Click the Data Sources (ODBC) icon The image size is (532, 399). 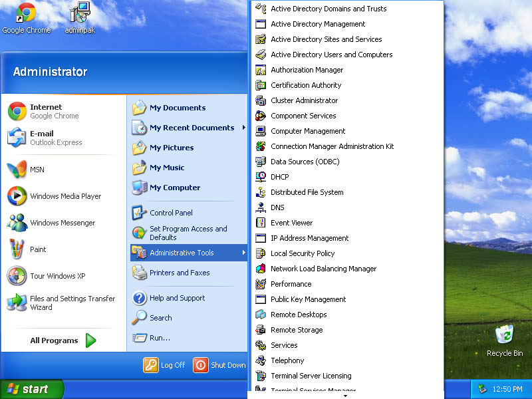pos(261,162)
